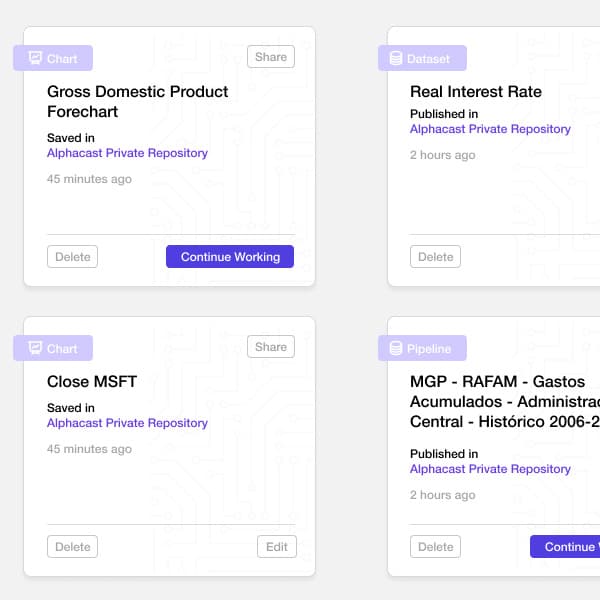This screenshot has width=600, height=600.
Task: Continue Working on Gross Domestic Product Forechart
Action: [x=230, y=257]
